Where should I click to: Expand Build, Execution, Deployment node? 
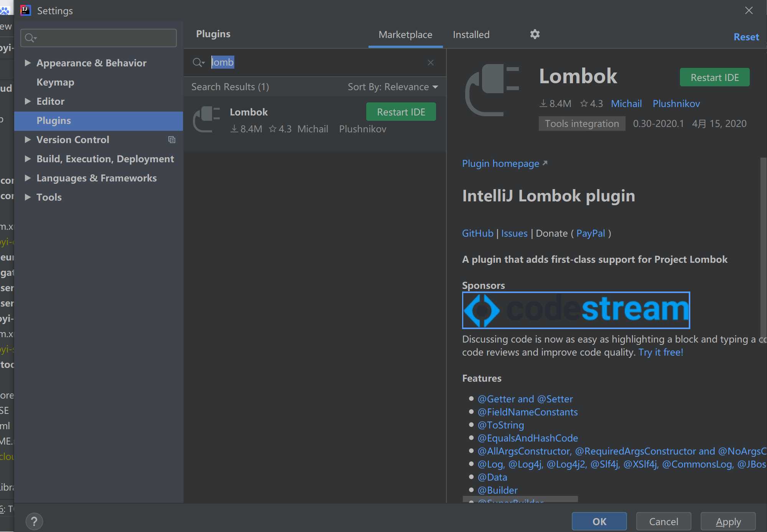28,159
